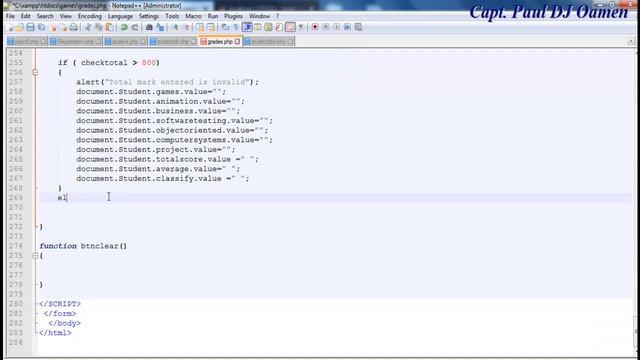Click the Print toolbar icon
640x360 pixels.
(74, 27)
